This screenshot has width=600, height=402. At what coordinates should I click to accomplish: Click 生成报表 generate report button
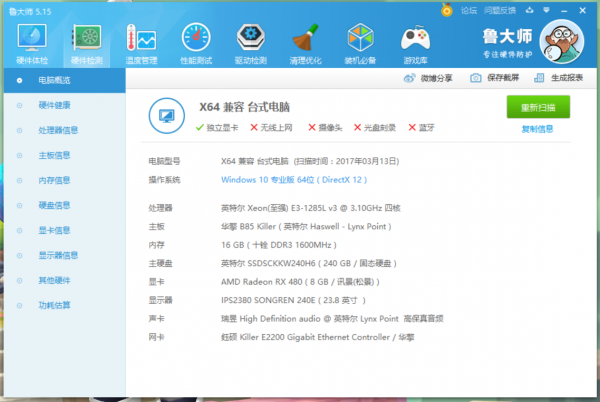tap(558, 78)
